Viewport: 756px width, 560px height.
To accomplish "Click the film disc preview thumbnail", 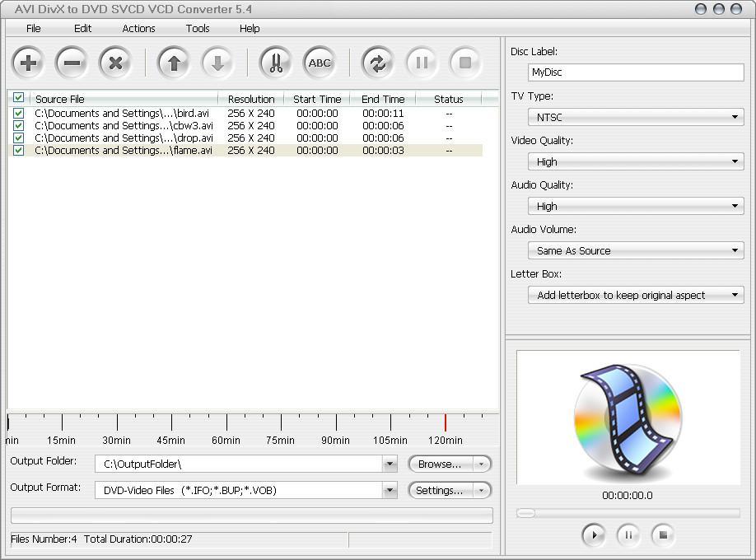I will [628, 418].
